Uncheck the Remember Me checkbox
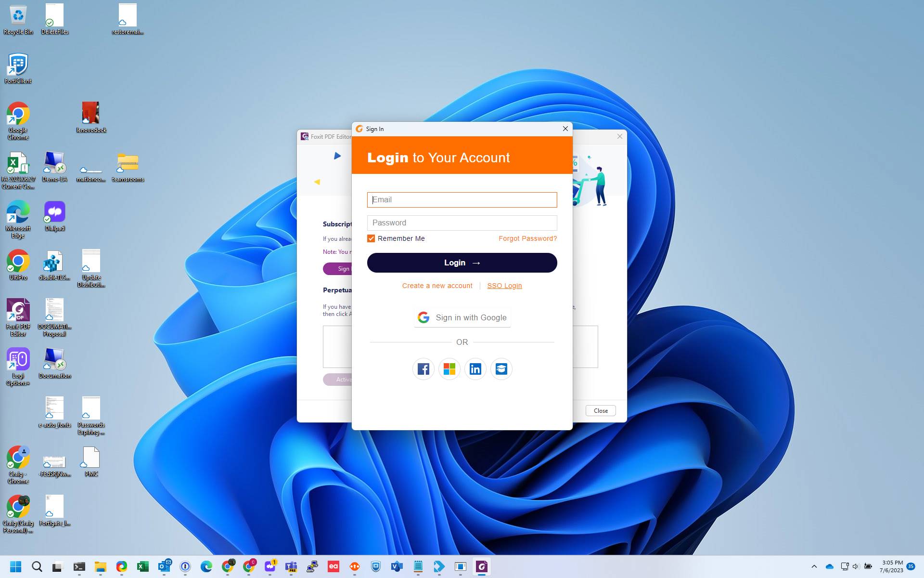 click(x=371, y=238)
